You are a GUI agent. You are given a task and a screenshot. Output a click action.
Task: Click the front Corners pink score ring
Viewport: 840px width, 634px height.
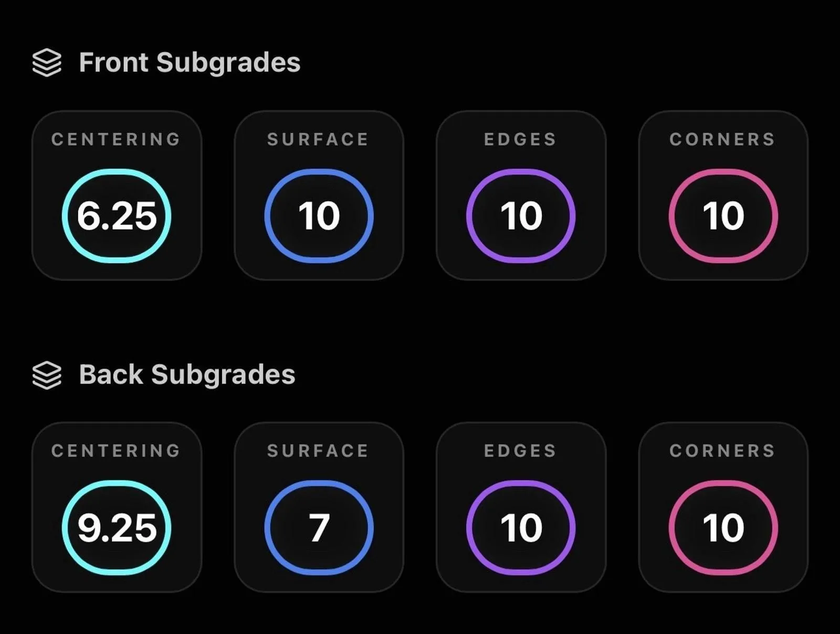click(723, 216)
